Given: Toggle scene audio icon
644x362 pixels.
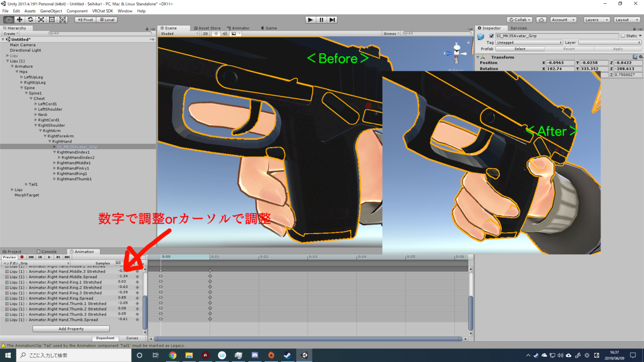Looking at the screenshot, I should (x=225, y=34).
